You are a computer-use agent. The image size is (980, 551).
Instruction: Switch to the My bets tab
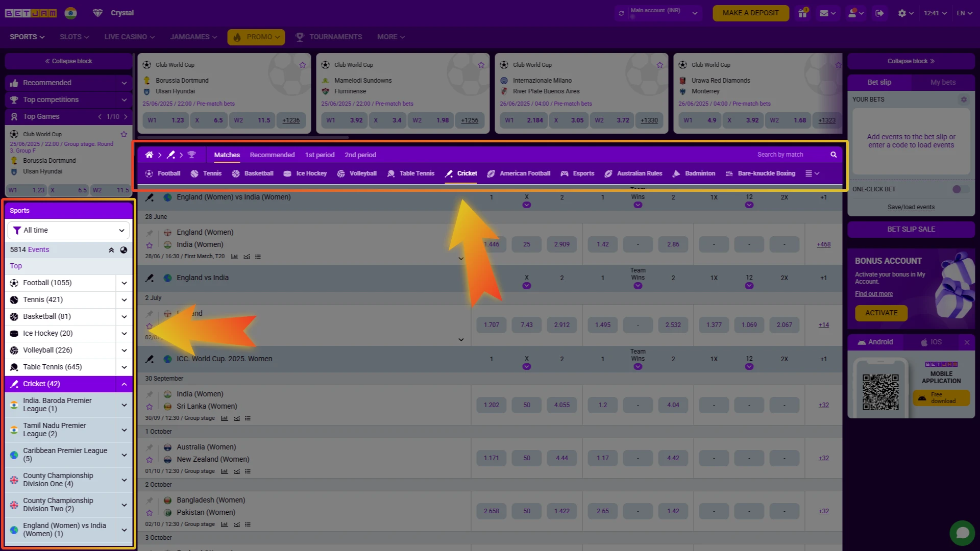pyautogui.click(x=942, y=82)
